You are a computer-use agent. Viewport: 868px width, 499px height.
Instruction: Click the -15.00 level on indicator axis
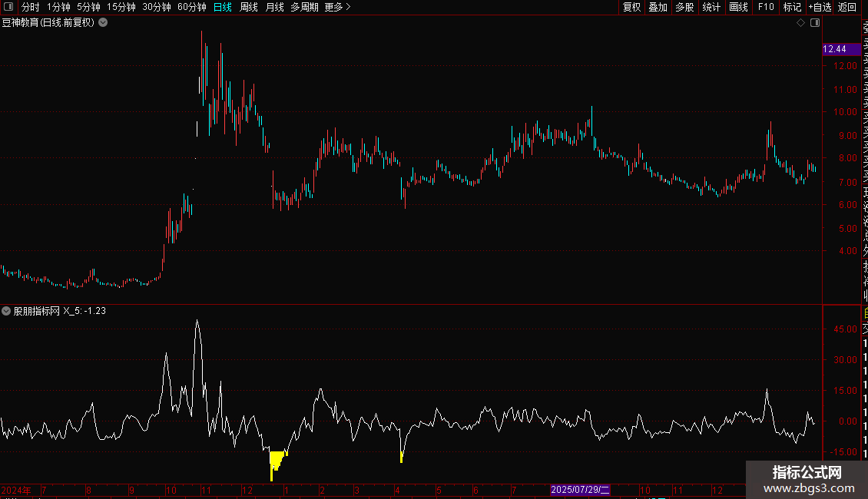(844, 452)
